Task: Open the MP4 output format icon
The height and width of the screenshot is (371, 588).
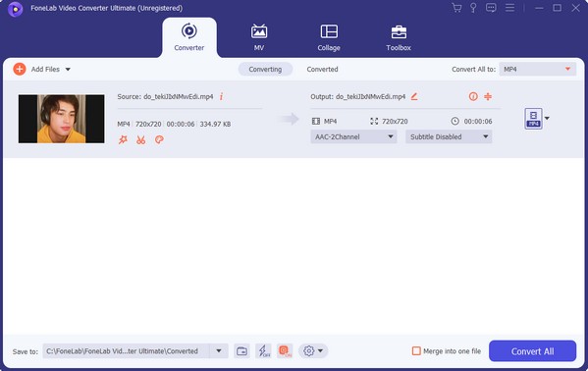Action: [533, 119]
